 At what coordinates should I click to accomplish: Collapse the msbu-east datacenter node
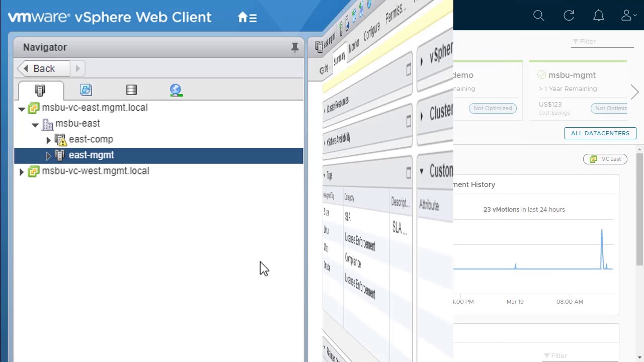[35, 124]
